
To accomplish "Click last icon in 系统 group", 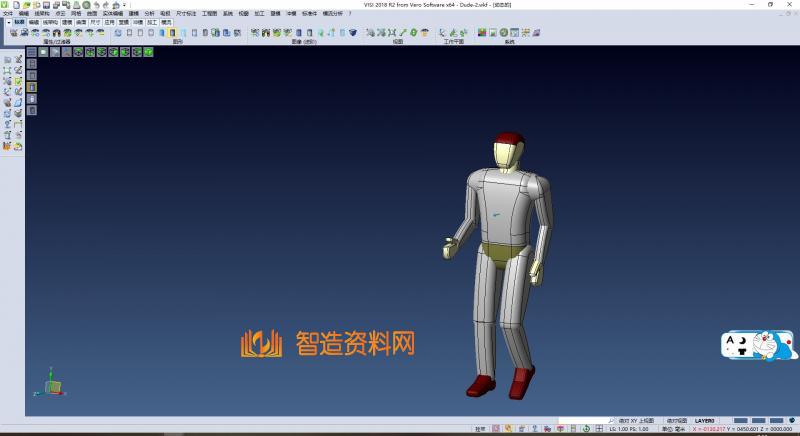I will click(536, 33).
